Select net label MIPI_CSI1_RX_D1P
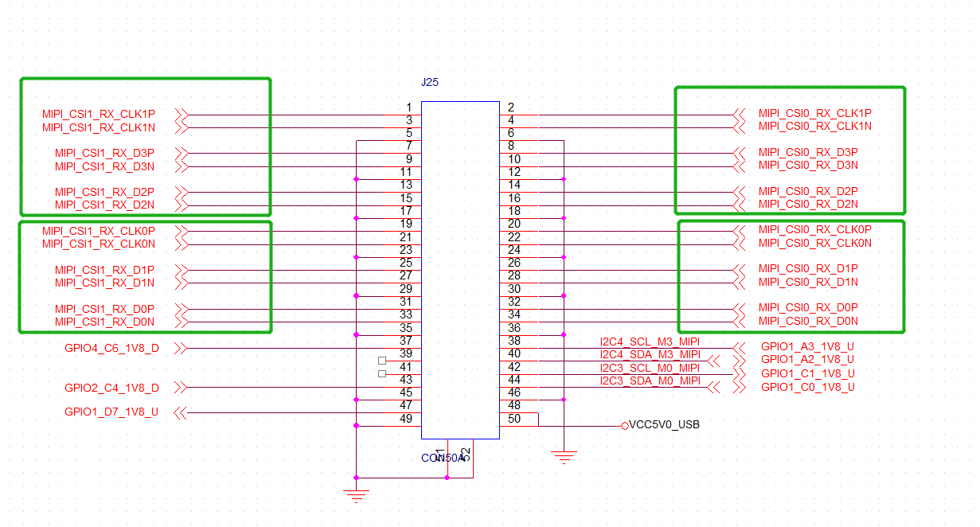Image resolution: width=980 pixels, height=527 pixels. 105,270
